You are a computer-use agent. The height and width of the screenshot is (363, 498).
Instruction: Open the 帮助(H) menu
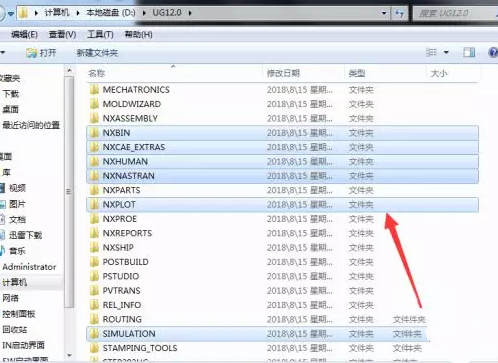pyautogui.click(x=138, y=34)
